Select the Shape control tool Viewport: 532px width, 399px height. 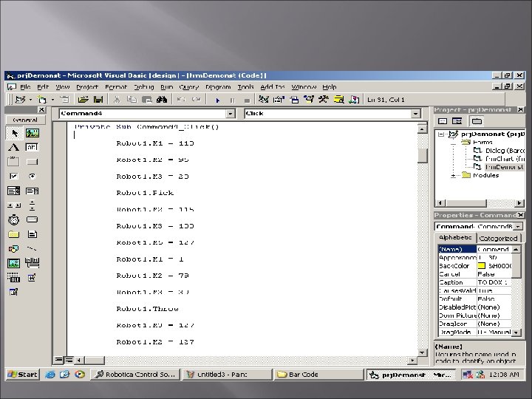point(13,249)
